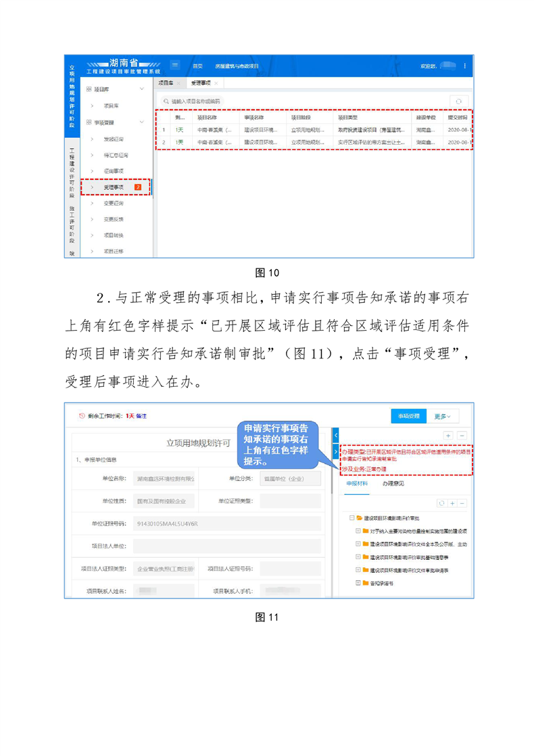Expand the 对于纳入主要污染物总量控制 tree node
The height and width of the screenshot is (756, 534).
[358, 531]
